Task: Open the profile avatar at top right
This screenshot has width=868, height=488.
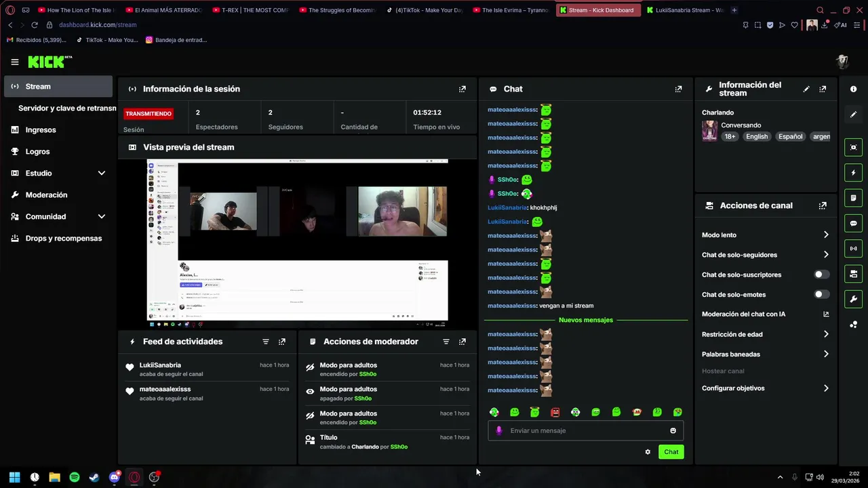Action: click(843, 62)
